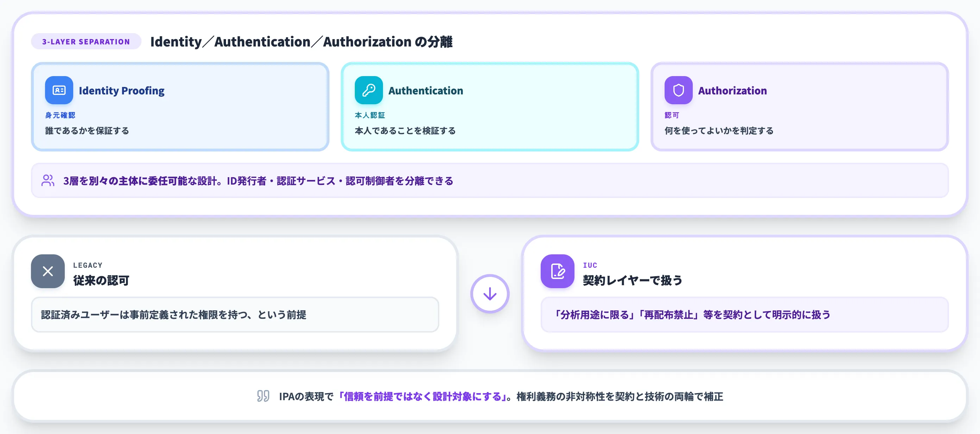The width and height of the screenshot is (980, 434).
Task: Click the 本人認証 label
Action: click(x=370, y=115)
